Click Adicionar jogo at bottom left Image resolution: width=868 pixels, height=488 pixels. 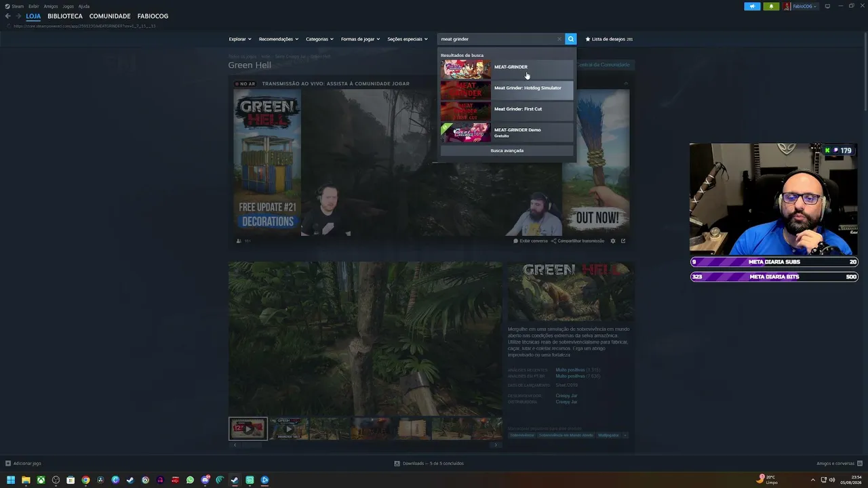(x=24, y=464)
